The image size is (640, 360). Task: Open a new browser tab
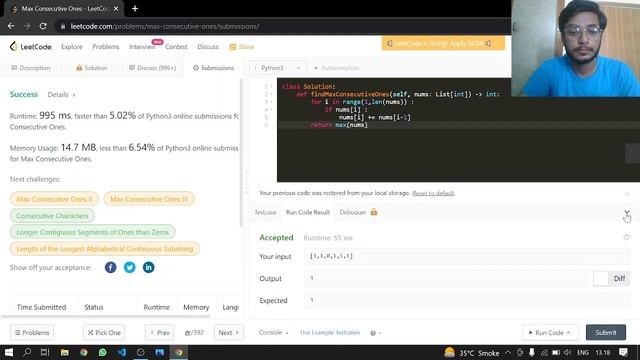click(135, 9)
